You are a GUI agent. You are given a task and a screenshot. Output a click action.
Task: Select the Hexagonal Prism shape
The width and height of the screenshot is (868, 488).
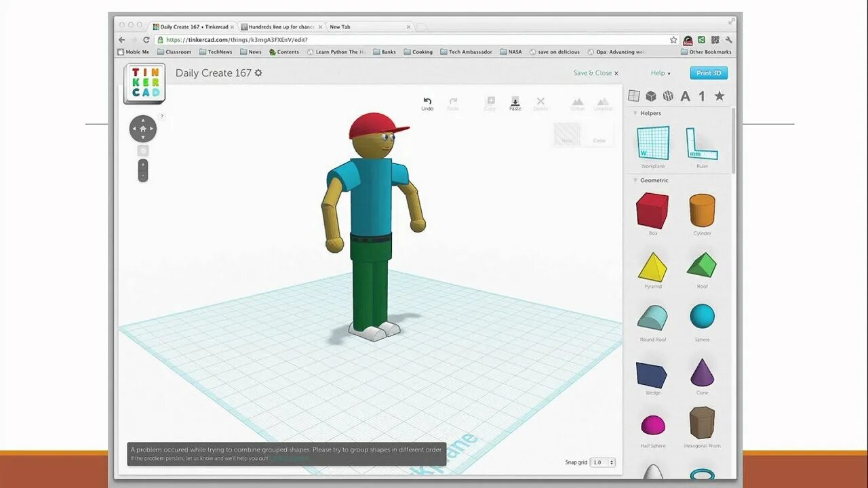coord(702,427)
